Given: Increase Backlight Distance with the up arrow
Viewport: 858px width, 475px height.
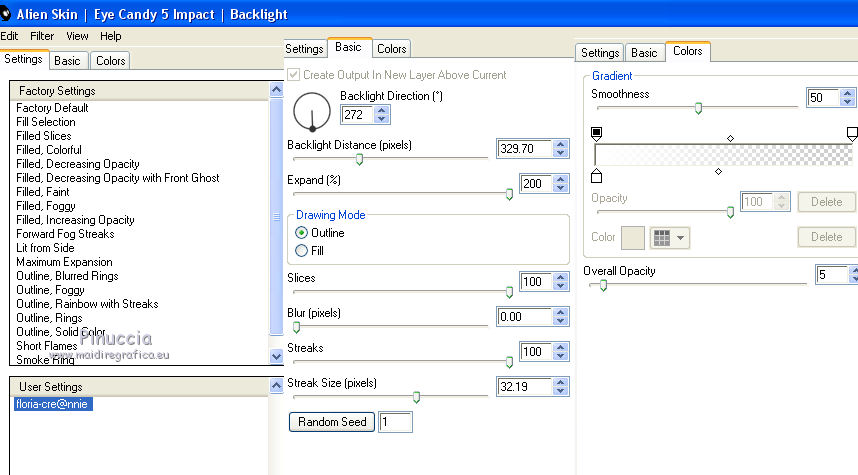Looking at the screenshot, I should pos(560,144).
